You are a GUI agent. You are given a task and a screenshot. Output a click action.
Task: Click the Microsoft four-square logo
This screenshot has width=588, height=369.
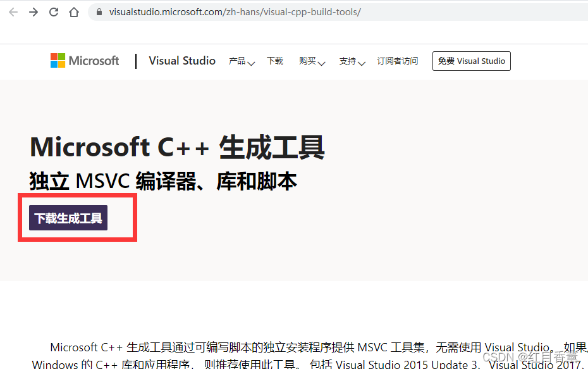[56, 61]
